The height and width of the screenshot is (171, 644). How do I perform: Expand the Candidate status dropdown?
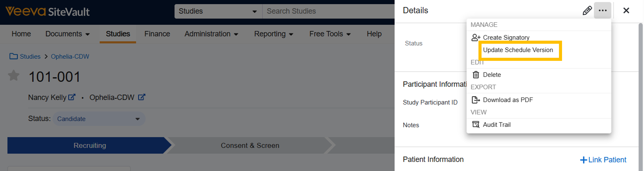pyautogui.click(x=99, y=119)
